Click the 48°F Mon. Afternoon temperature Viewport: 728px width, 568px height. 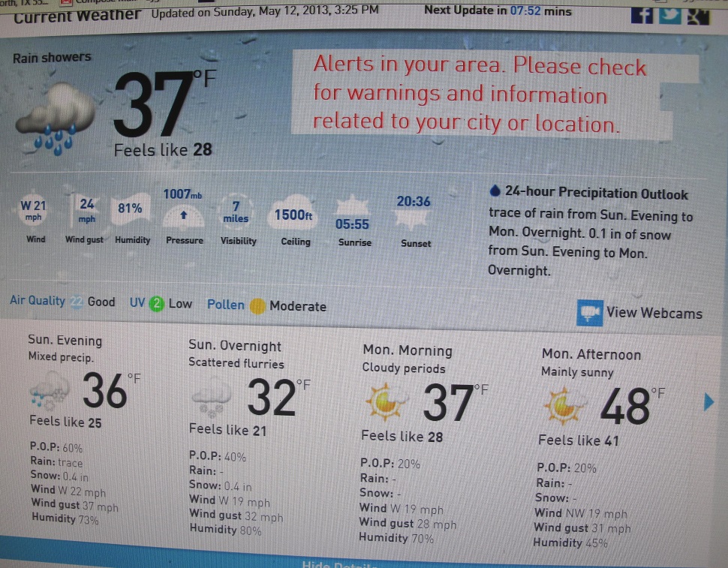(x=633, y=406)
